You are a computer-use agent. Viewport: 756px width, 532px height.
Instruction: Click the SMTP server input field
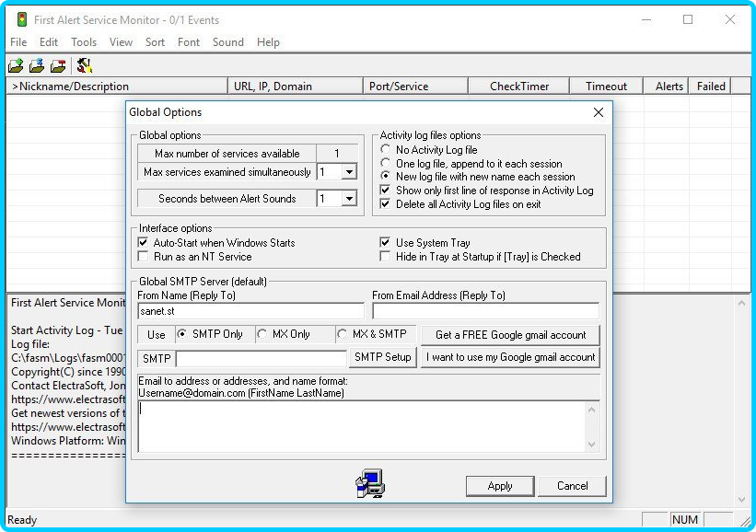tap(262, 359)
